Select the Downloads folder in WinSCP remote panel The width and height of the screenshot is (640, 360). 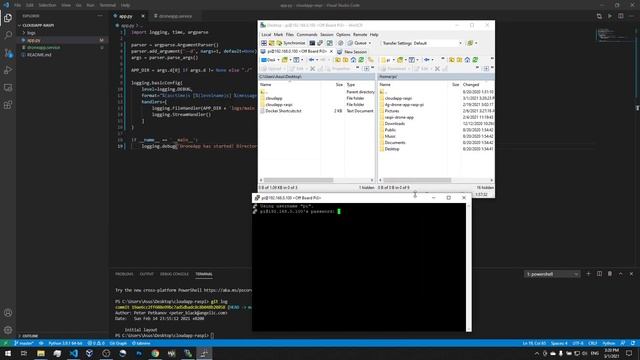[394, 124]
